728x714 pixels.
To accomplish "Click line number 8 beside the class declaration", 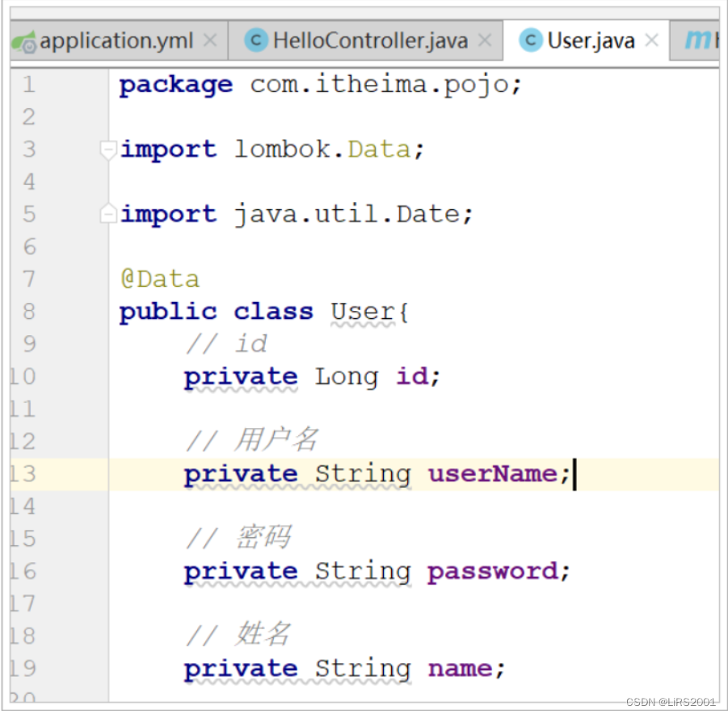I will [28, 312].
